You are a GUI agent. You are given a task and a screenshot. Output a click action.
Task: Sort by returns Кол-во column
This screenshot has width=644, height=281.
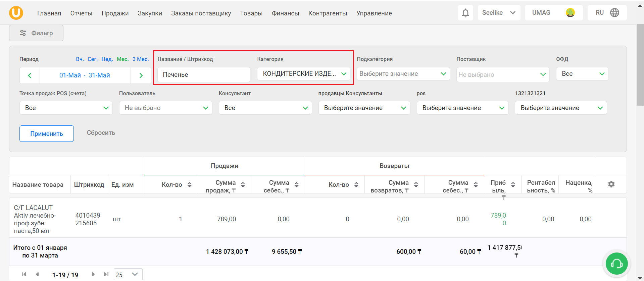[x=356, y=185]
